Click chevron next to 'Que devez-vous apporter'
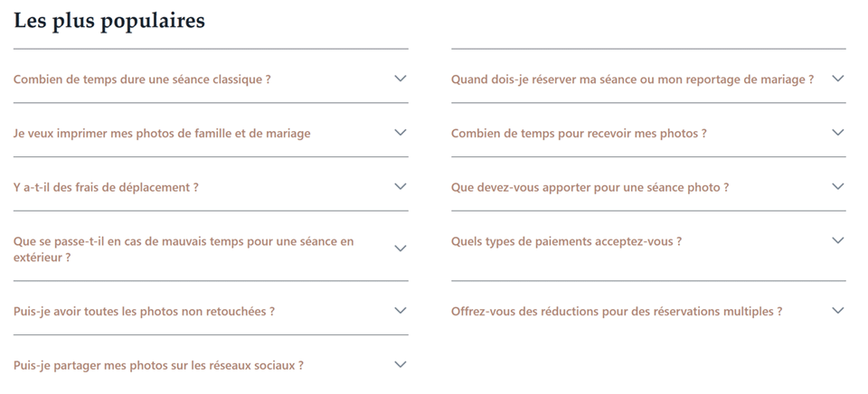The image size is (868, 394). tap(838, 187)
